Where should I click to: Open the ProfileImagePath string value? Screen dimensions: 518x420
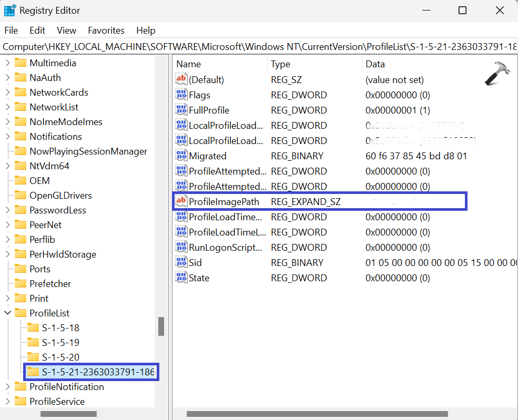(x=221, y=201)
